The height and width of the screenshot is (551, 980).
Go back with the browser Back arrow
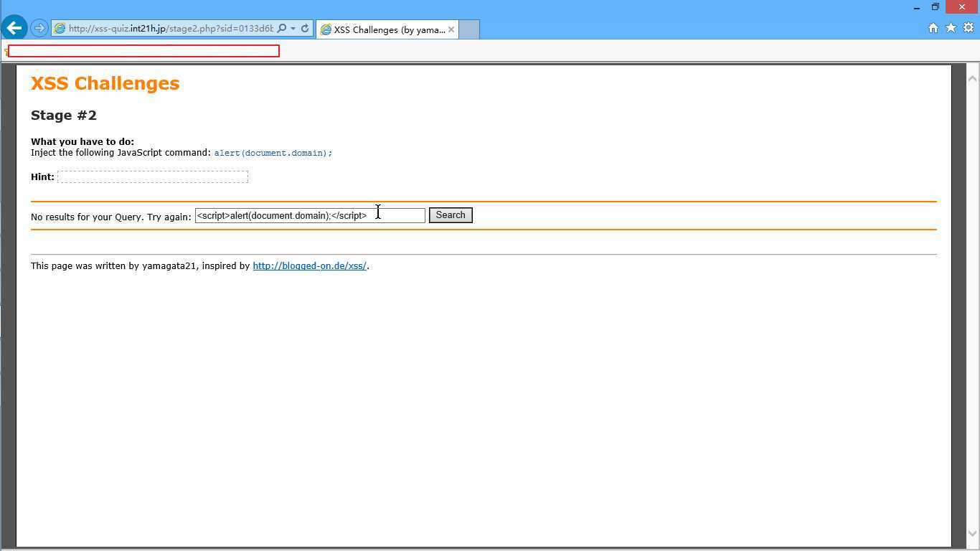[x=14, y=28]
